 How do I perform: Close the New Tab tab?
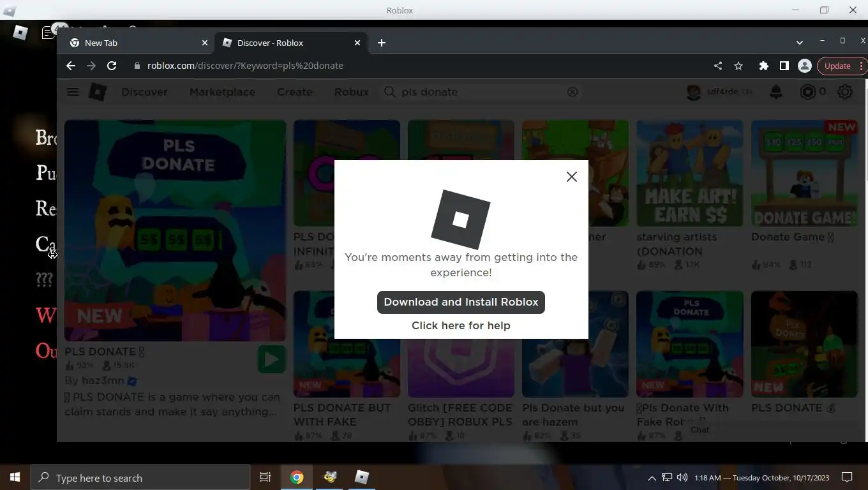point(204,43)
